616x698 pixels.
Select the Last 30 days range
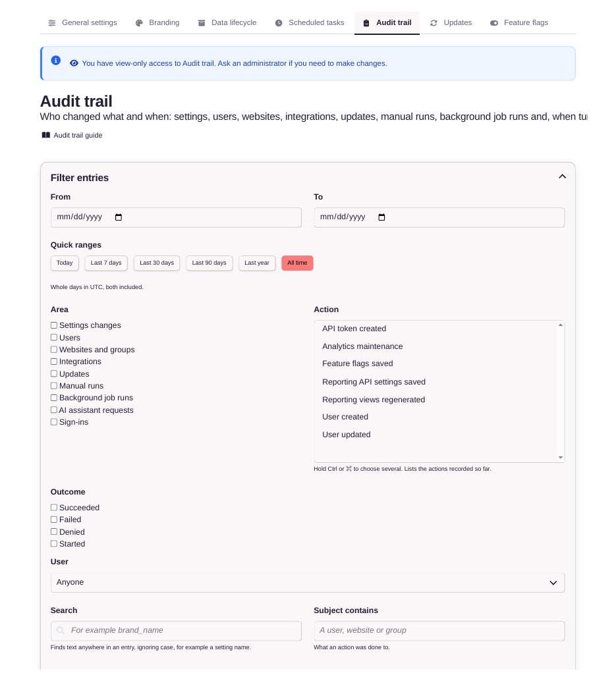(x=157, y=263)
